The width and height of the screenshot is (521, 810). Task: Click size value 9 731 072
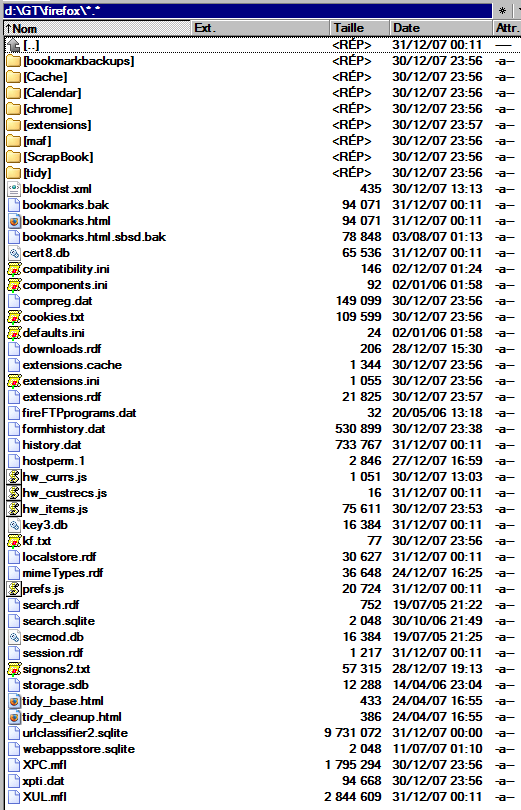[353, 734]
